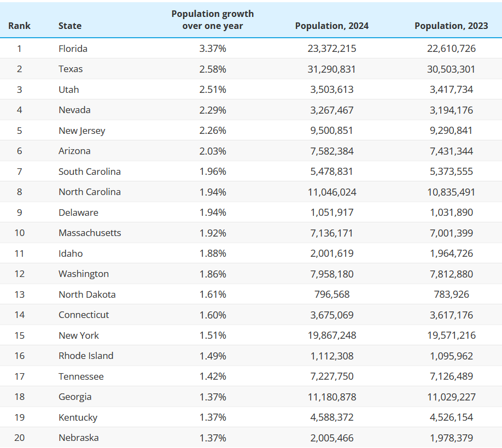Select the Texas state cell
This screenshot has height=448, width=502.
click(x=71, y=69)
